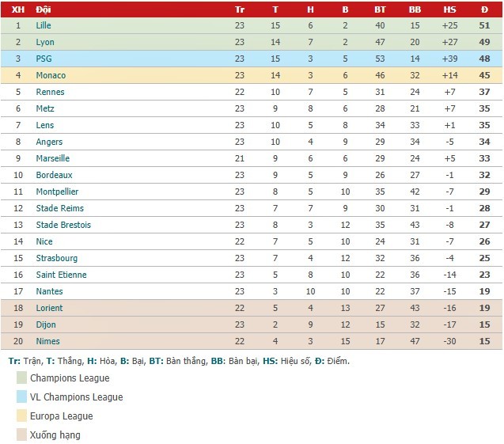The width and height of the screenshot is (504, 444).
Task: Open Monaco team page
Action: click(51, 75)
